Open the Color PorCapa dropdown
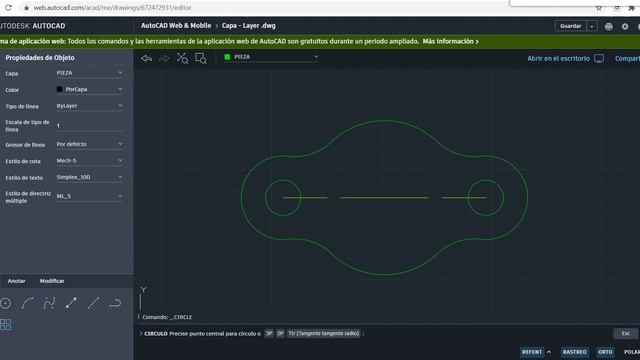This screenshot has width=640, height=360. [x=89, y=89]
